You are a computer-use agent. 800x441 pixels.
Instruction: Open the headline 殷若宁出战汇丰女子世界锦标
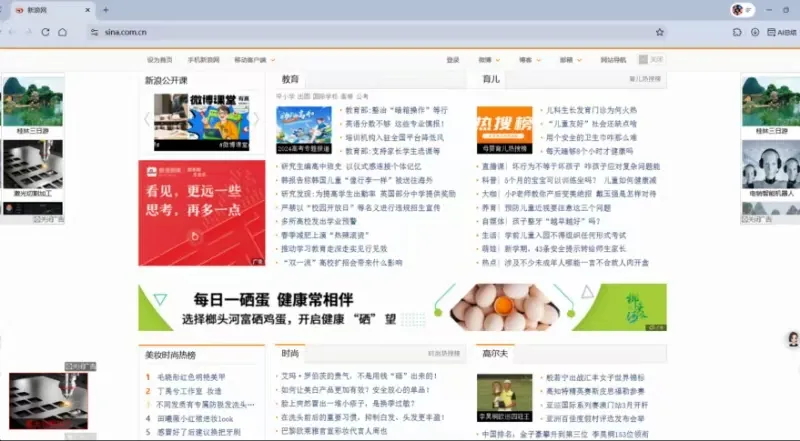[595, 378]
